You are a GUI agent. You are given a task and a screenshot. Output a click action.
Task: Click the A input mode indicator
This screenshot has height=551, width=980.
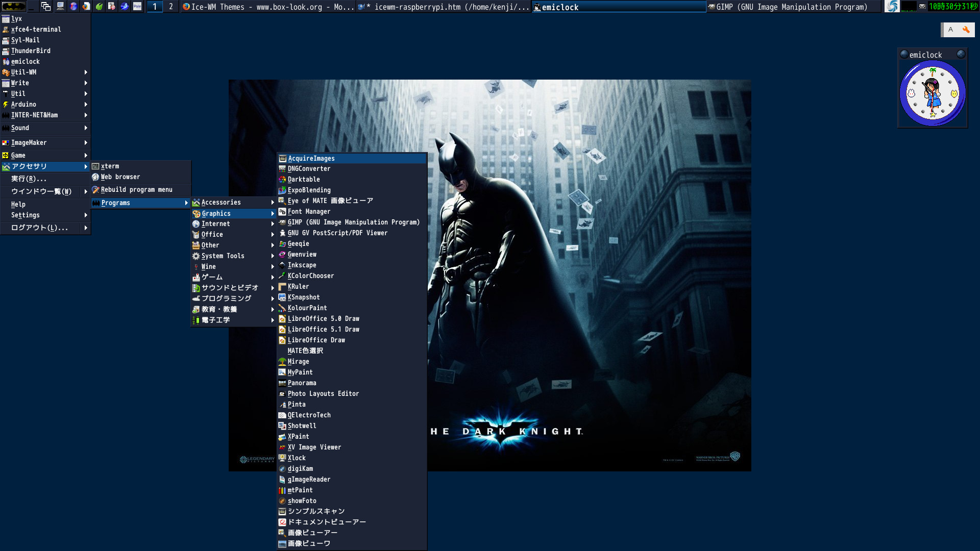(950, 30)
